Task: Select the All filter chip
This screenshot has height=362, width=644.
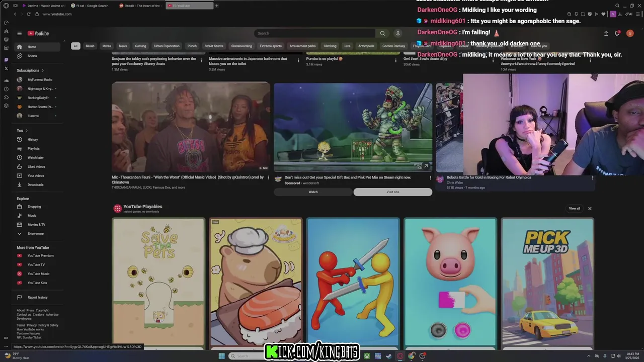Action: point(75,46)
